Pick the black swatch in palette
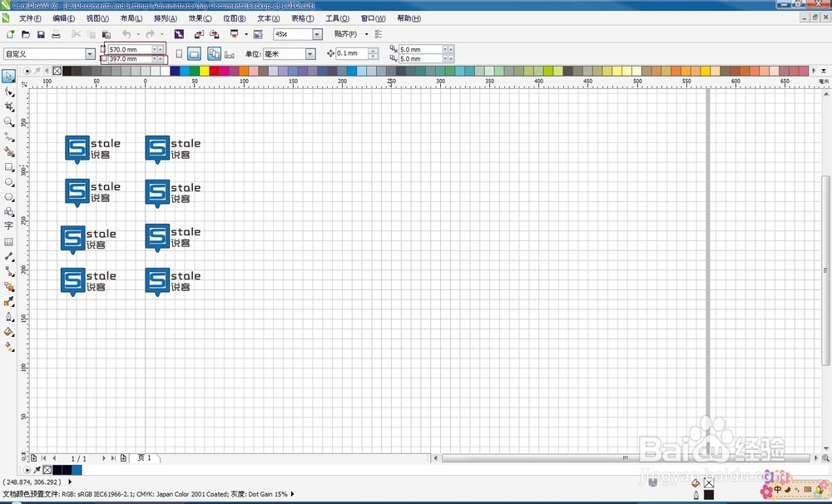The width and height of the screenshot is (832, 504). [67, 71]
